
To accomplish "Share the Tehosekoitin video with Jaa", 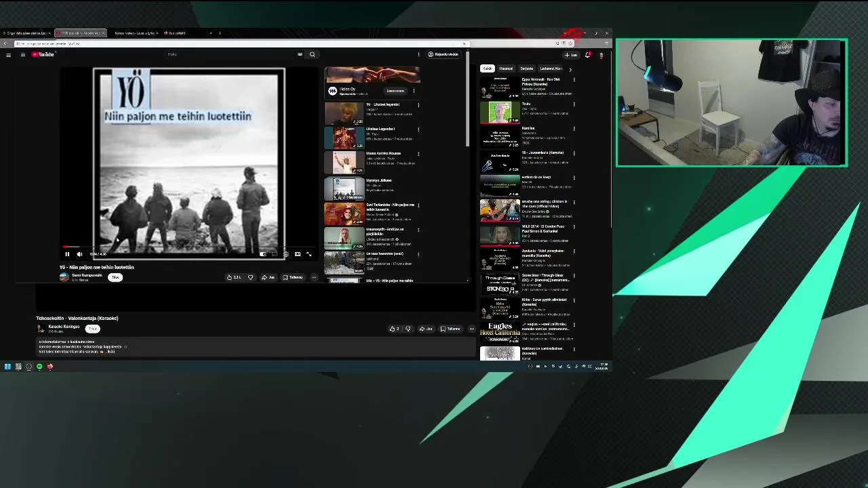I will click(x=426, y=329).
